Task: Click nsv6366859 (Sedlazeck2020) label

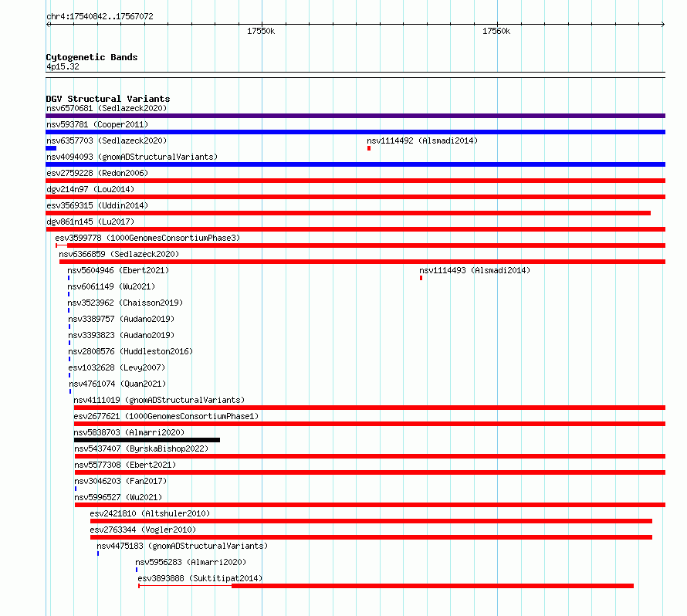Action: [x=119, y=254]
